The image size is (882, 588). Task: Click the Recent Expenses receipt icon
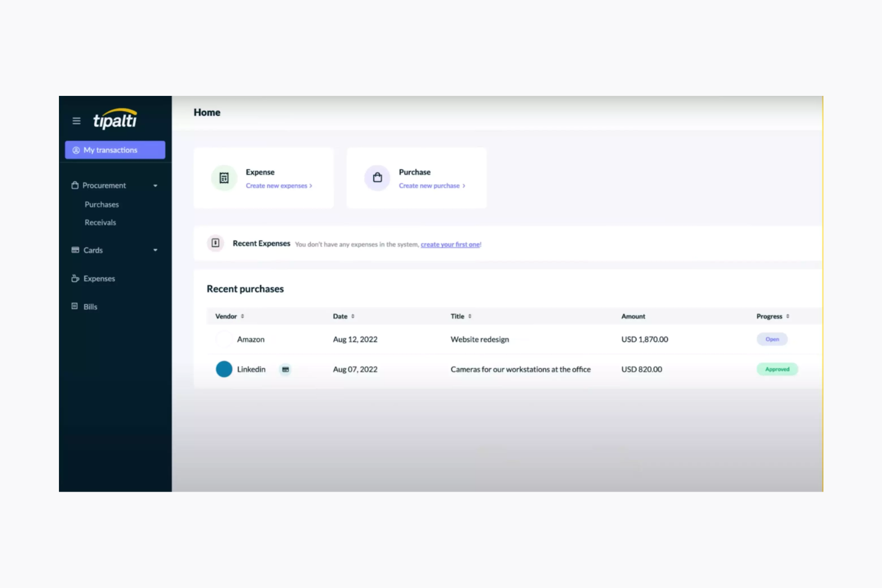tap(215, 244)
